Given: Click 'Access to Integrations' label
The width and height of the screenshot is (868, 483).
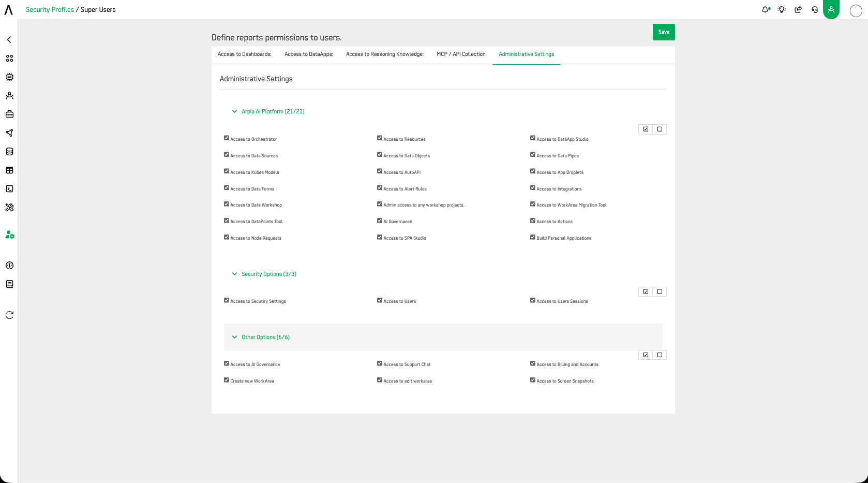Looking at the screenshot, I should pyautogui.click(x=559, y=189).
